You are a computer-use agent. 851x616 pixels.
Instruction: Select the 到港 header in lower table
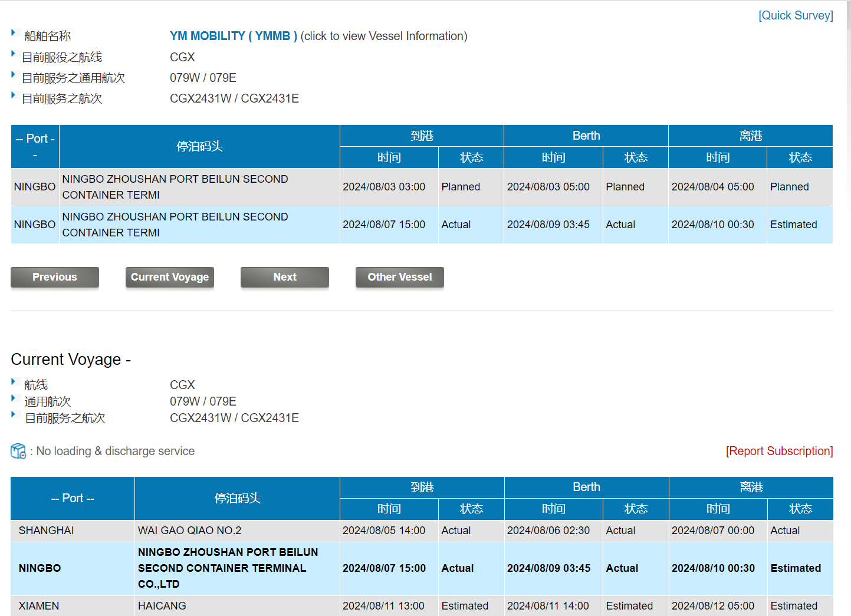pyautogui.click(x=422, y=487)
